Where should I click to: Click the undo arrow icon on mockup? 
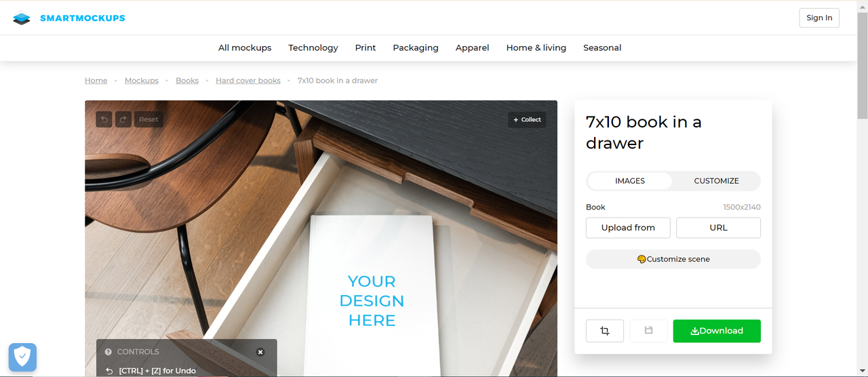coord(104,119)
